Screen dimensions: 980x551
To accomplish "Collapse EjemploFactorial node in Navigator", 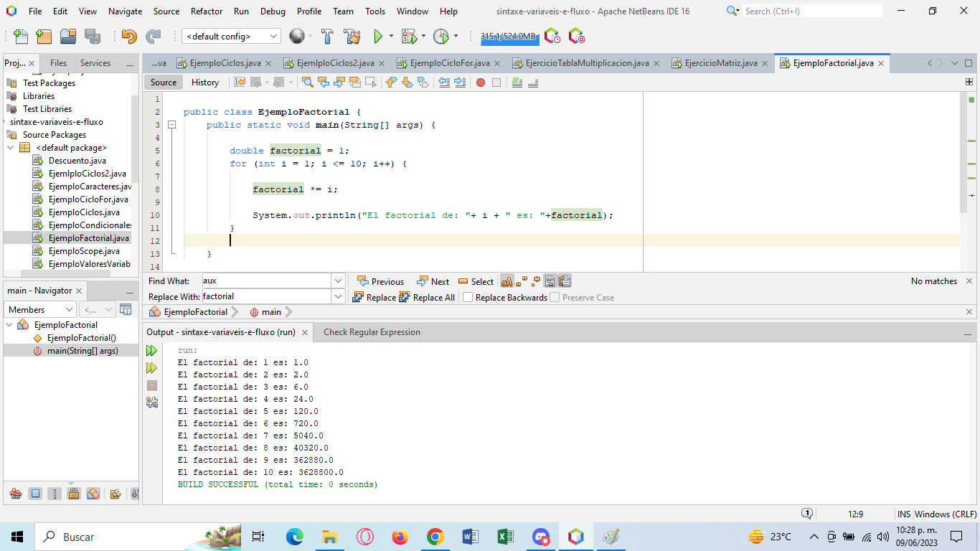I will (x=9, y=325).
